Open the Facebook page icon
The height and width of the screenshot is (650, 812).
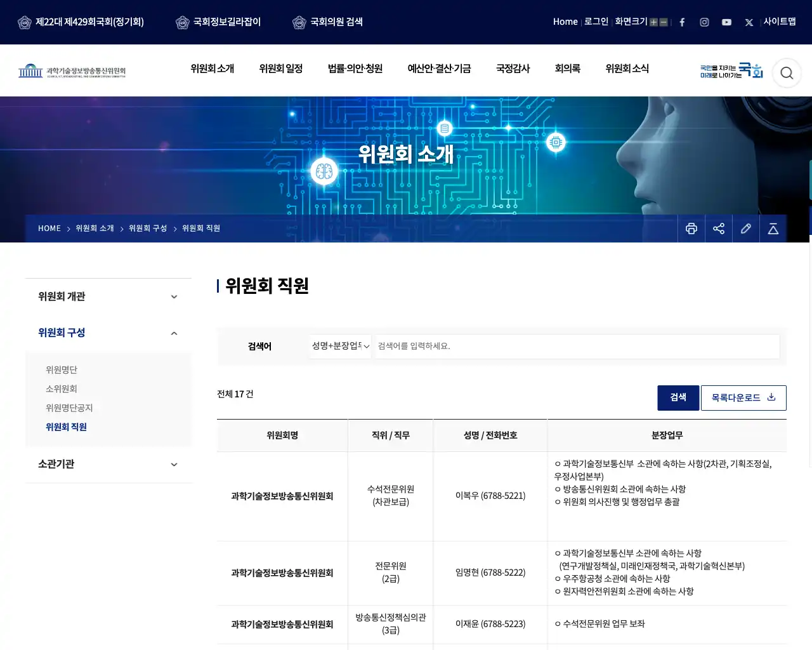[x=682, y=22]
